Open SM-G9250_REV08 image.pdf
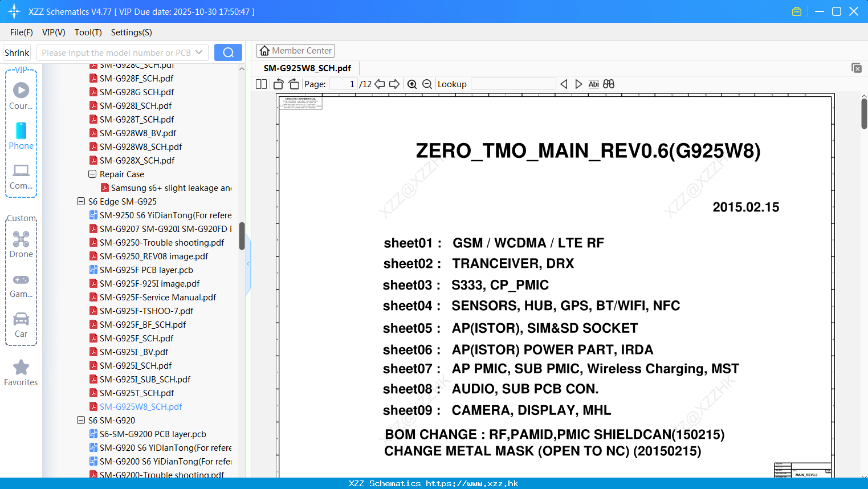The width and height of the screenshot is (868, 489). tap(154, 256)
